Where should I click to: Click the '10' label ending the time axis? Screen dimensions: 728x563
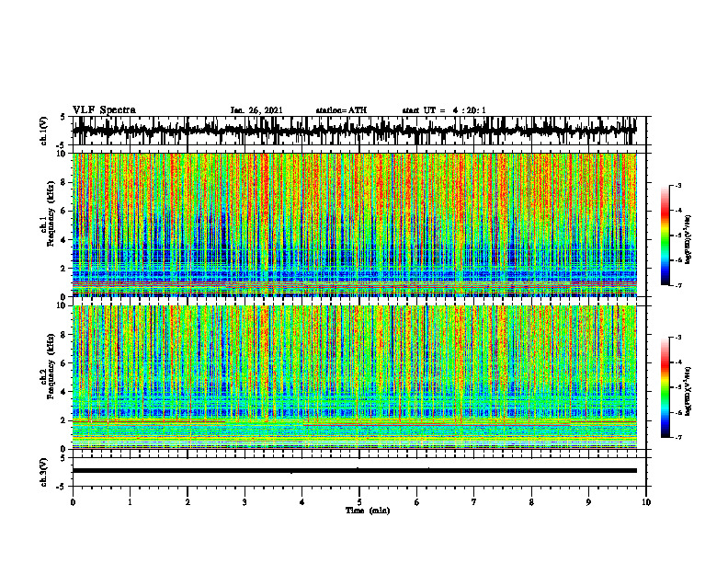coord(646,502)
